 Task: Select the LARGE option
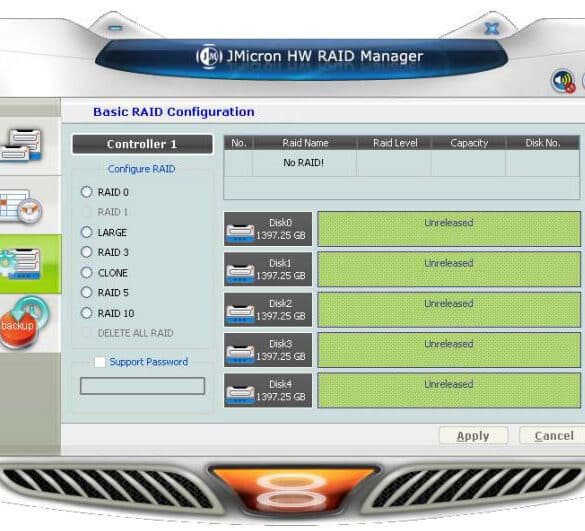pos(86,232)
